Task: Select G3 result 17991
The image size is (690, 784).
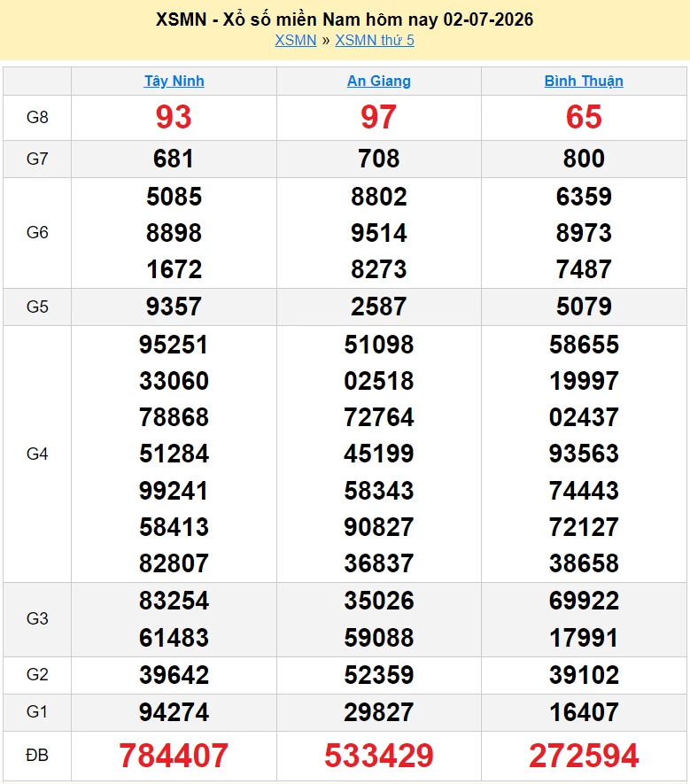Action: pos(584,638)
